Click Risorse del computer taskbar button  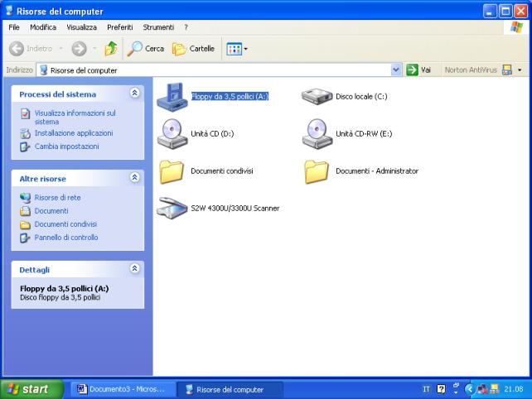coord(230,390)
